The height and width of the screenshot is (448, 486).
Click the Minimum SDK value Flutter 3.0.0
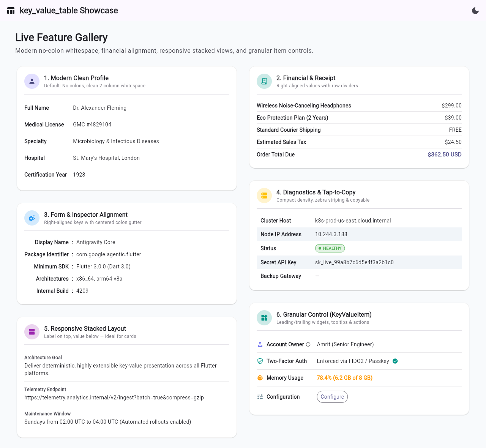(x=103, y=267)
